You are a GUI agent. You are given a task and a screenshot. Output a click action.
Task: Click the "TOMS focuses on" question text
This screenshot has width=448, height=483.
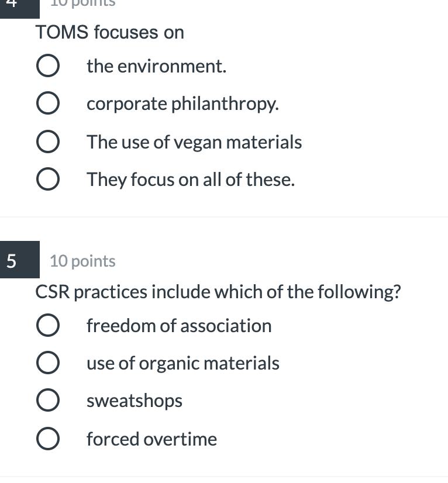click(x=109, y=33)
